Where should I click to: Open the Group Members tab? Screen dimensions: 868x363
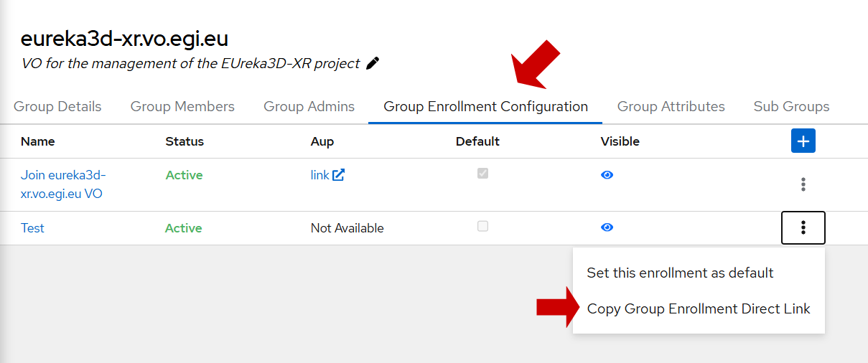(182, 106)
